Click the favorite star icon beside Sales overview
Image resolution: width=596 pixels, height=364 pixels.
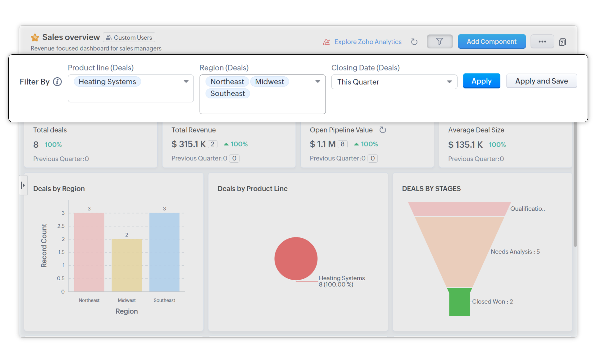(x=35, y=38)
